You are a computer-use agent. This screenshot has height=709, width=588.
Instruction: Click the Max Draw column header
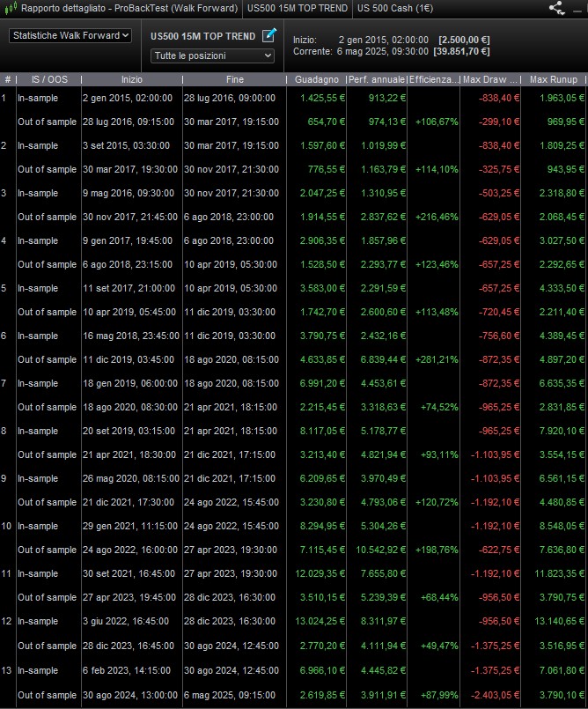[x=490, y=79]
